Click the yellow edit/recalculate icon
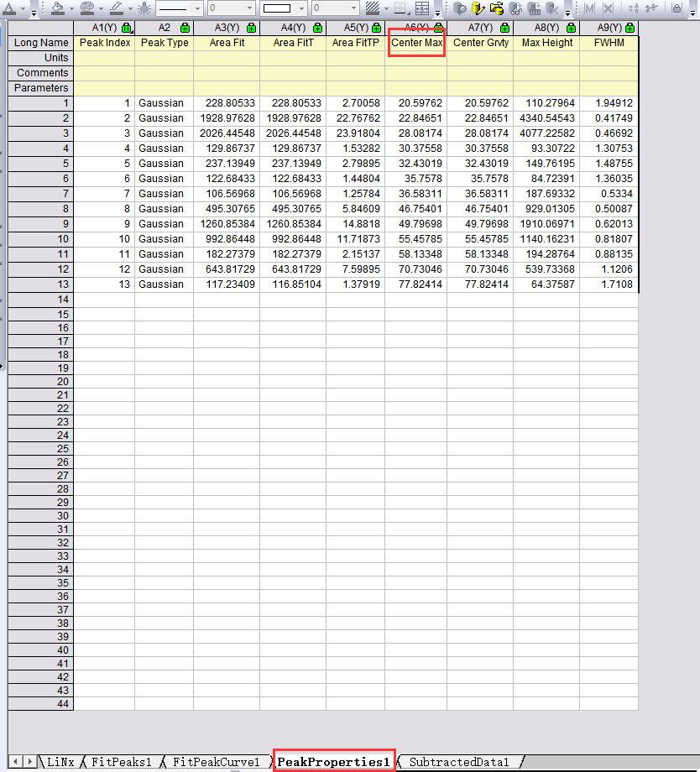700x772 pixels. tap(478, 8)
